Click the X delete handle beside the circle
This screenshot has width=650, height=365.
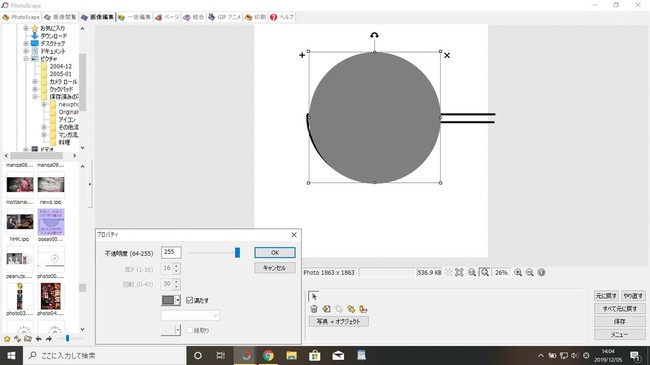[447, 55]
